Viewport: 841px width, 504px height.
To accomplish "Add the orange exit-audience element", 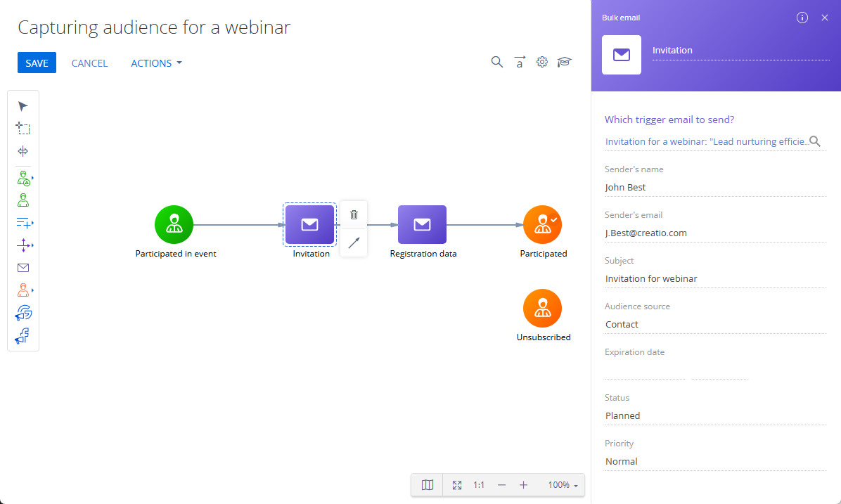I will (24, 290).
